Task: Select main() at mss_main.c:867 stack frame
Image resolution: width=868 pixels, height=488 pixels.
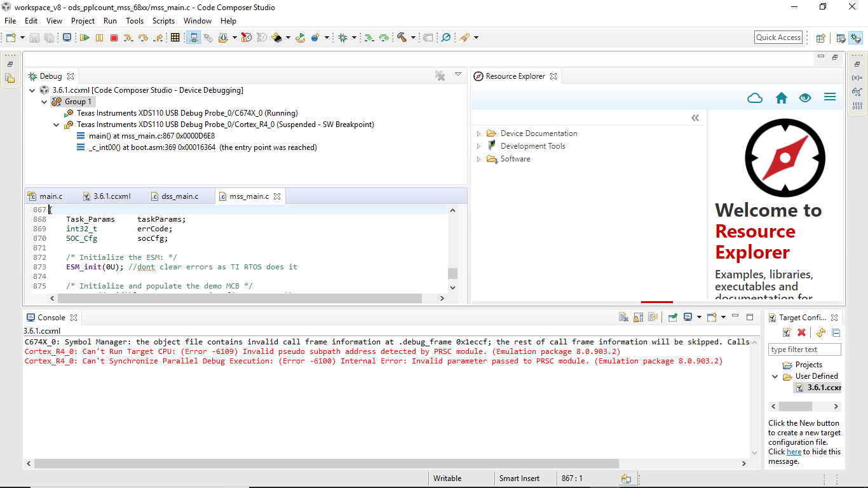Action: click(152, 136)
